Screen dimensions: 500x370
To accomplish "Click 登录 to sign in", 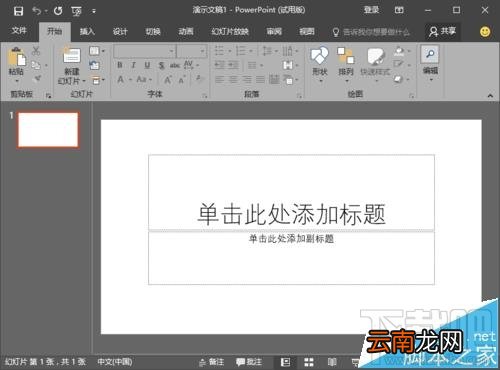I will click(x=371, y=10).
